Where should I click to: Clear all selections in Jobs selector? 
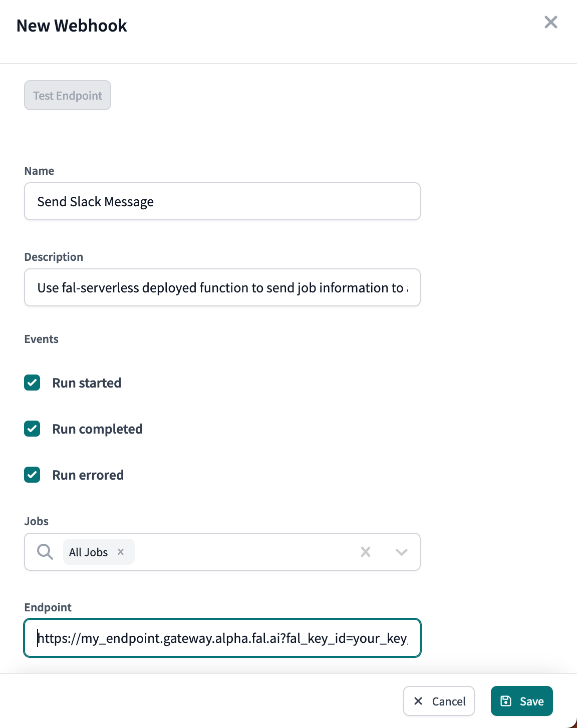(366, 552)
